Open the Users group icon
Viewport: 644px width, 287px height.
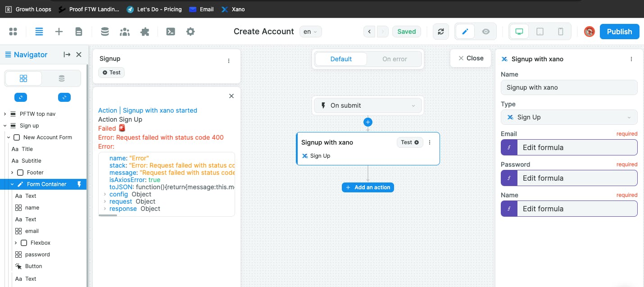(125, 32)
